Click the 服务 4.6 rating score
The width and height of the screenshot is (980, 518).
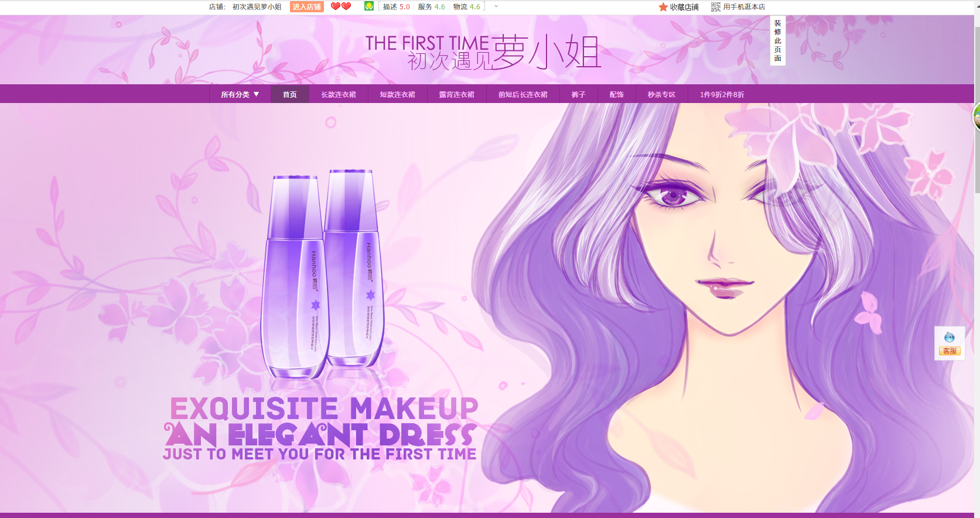point(432,7)
